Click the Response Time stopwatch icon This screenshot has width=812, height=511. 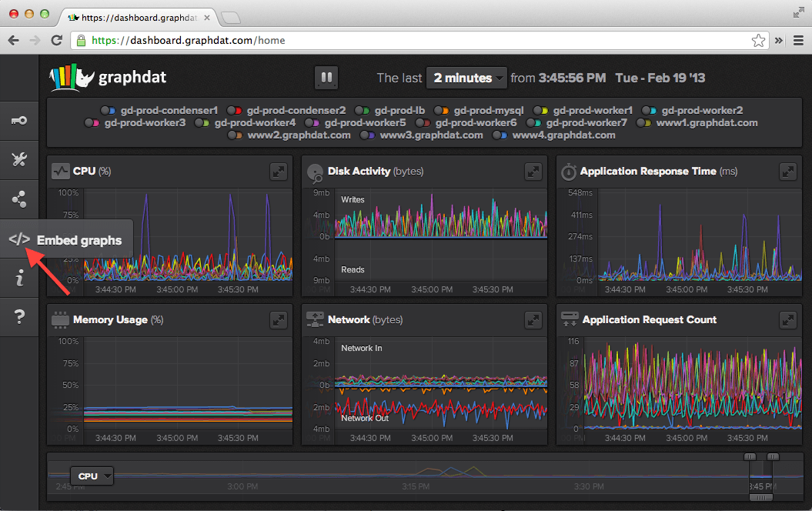click(569, 172)
